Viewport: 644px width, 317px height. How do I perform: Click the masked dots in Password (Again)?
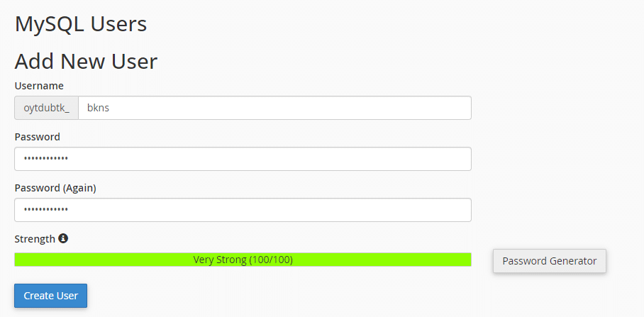(x=46, y=210)
